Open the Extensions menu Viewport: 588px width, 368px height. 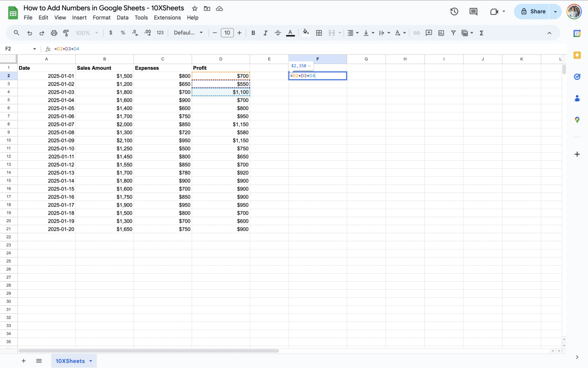click(167, 18)
